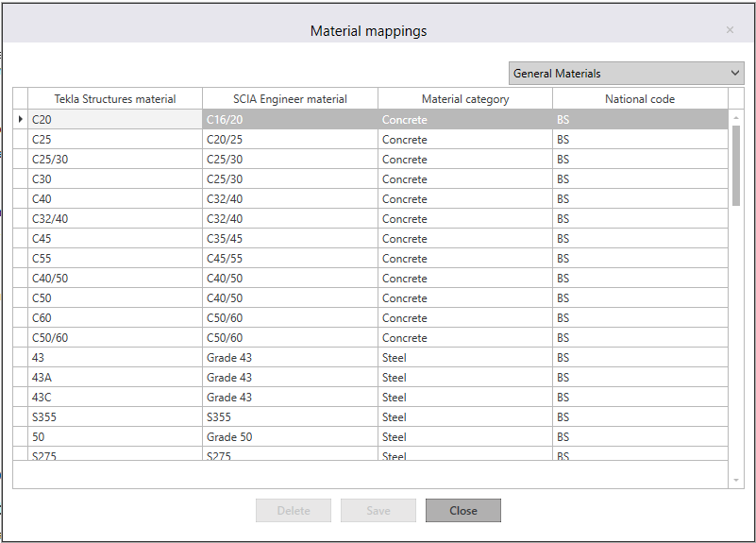Select national code BS in the C55 row
Screen dimensions: 756x543
tap(640, 258)
